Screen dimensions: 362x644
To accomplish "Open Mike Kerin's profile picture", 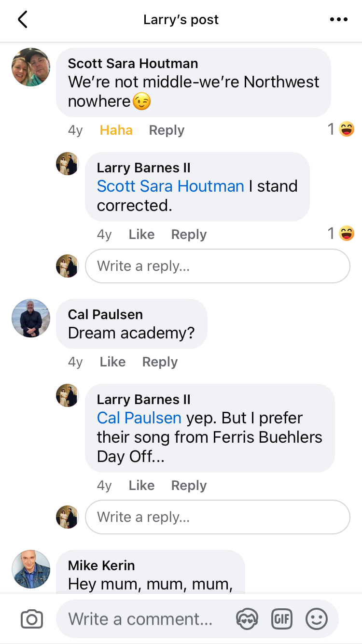I will 31,569.
